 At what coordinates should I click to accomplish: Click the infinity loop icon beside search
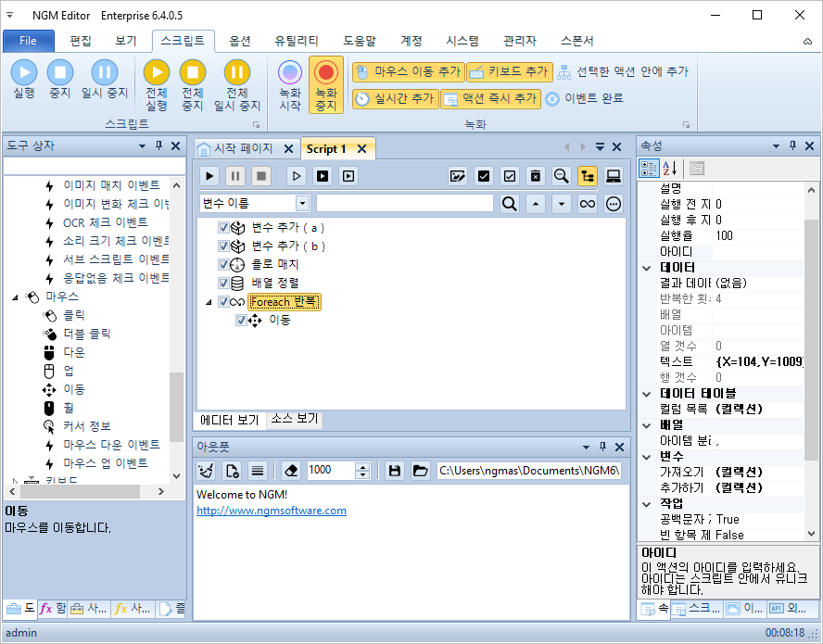pyautogui.click(x=588, y=204)
